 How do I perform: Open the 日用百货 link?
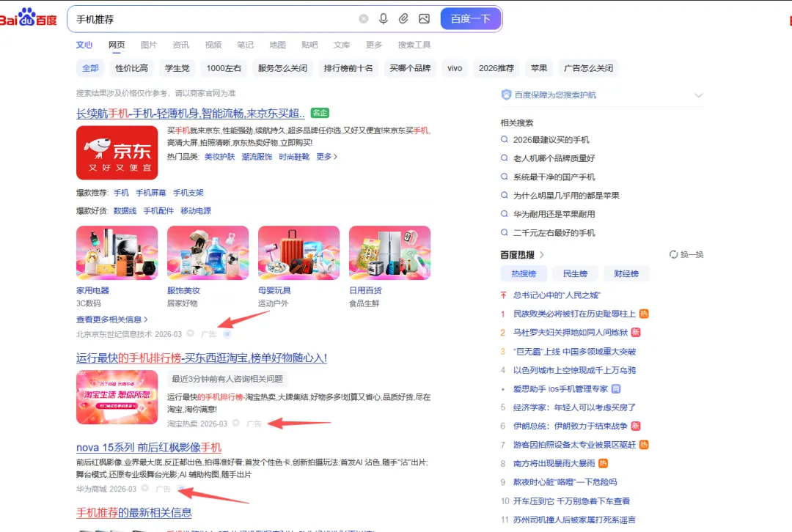click(365, 291)
